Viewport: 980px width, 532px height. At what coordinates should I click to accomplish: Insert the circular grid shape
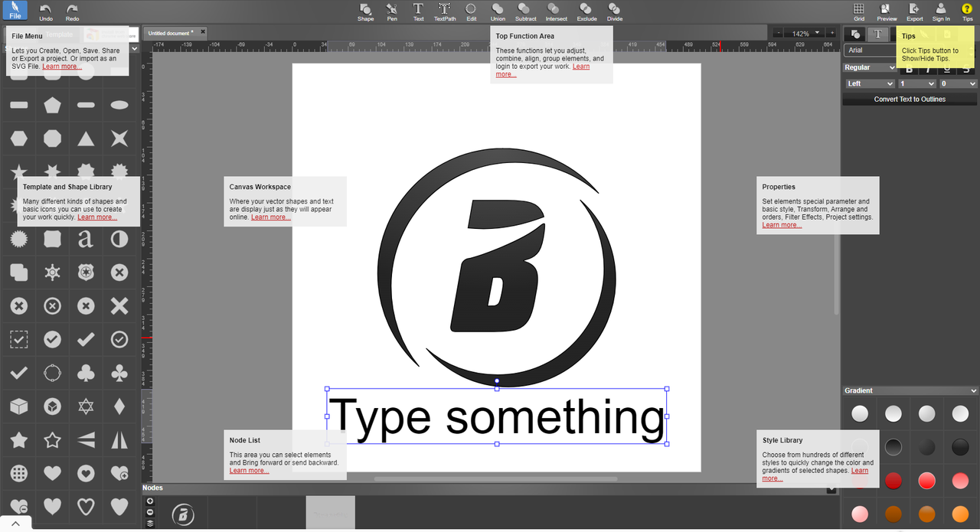tap(18, 473)
